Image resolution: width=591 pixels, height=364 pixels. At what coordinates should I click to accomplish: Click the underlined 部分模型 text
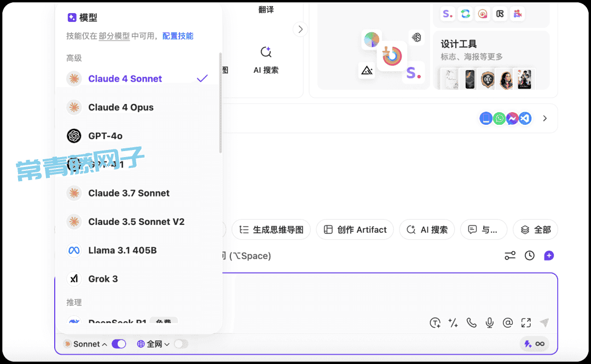pos(114,36)
